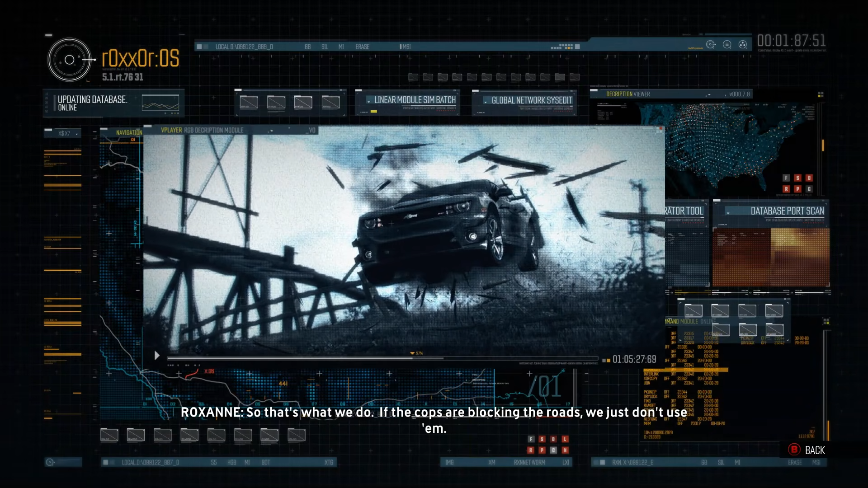The width and height of the screenshot is (868, 488).
Task: Expand the Decription Viewer dropdown arrow
Action: pyautogui.click(x=709, y=94)
